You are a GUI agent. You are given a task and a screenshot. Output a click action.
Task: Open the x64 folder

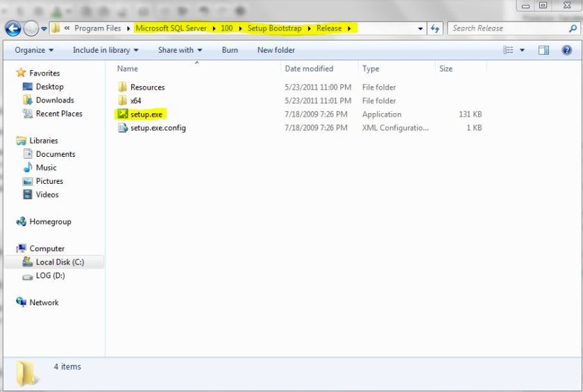click(135, 101)
